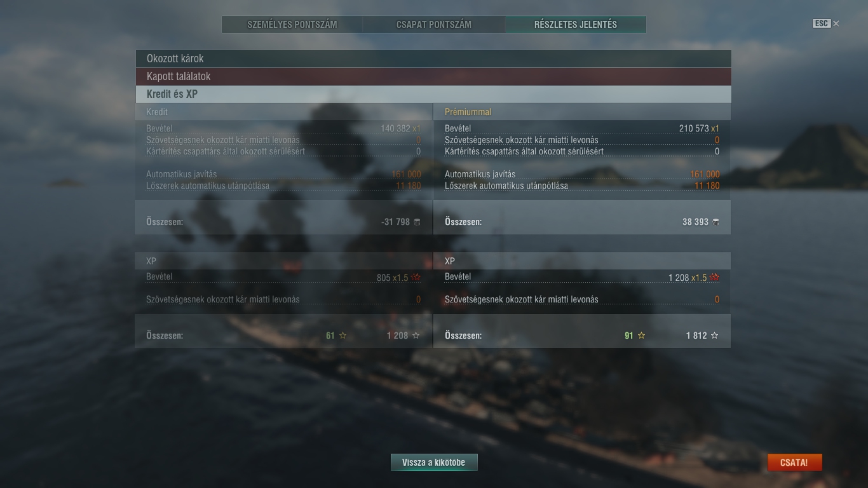
Task: Close the report with the X icon
Action: 836,24
